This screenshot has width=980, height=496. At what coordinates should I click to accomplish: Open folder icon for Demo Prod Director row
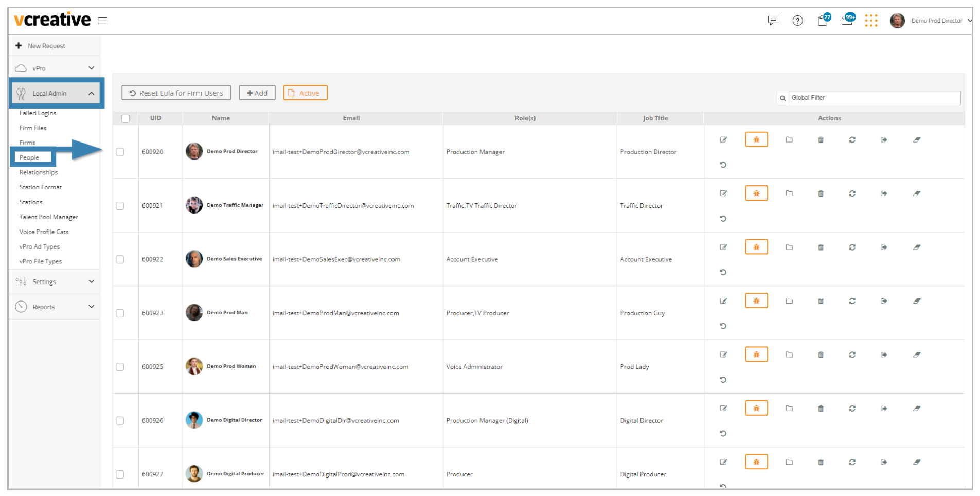[x=789, y=140]
